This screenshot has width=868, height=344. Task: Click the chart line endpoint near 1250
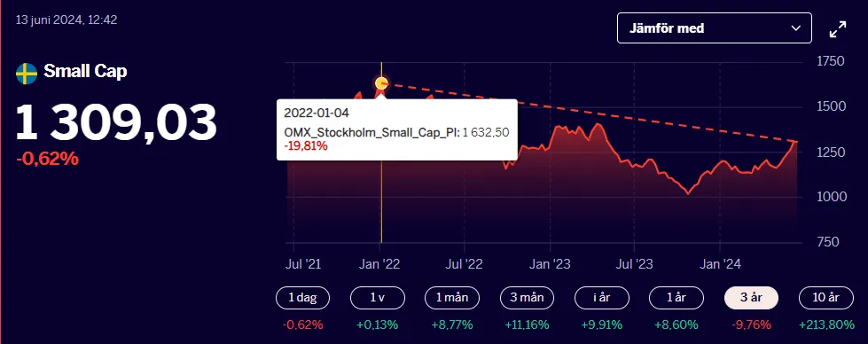click(796, 142)
